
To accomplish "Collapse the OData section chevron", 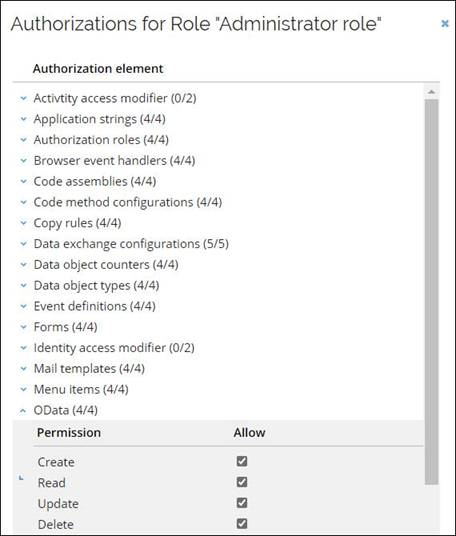I will [x=23, y=411].
